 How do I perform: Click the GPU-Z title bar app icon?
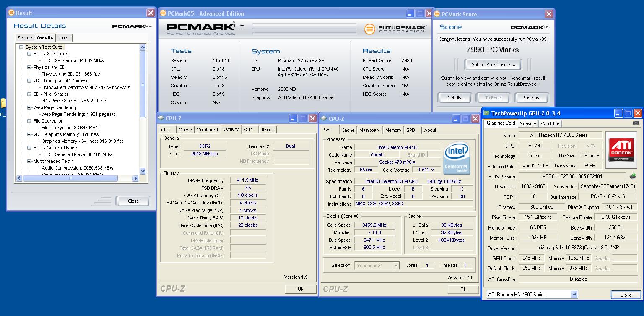[x=487, y=113]
